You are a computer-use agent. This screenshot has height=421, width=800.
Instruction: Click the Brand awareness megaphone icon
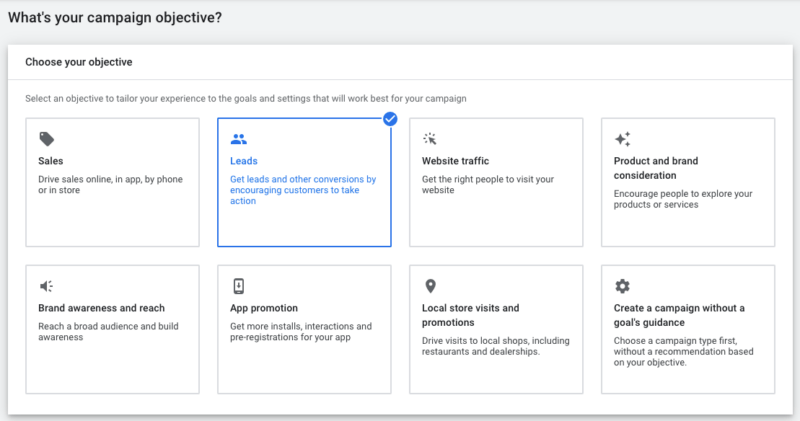(x=46, y=286)
